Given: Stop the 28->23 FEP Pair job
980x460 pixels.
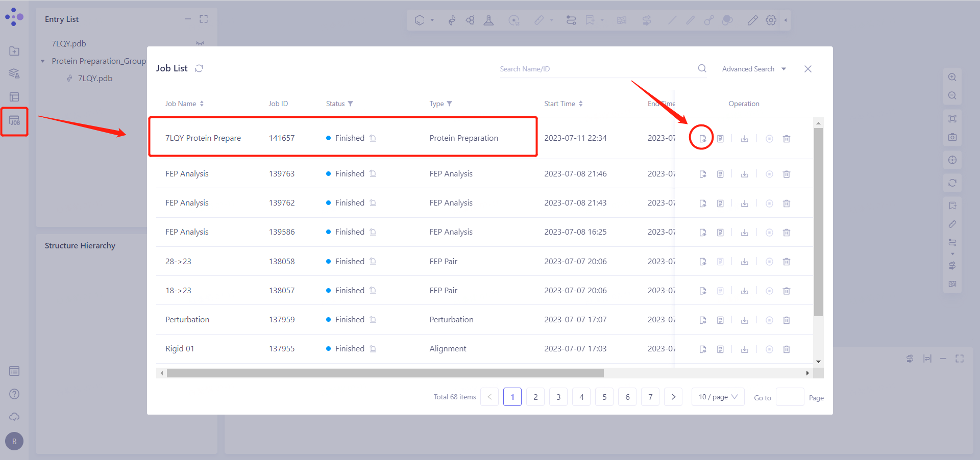Looking at the screenshot, I should coord(769,262).
